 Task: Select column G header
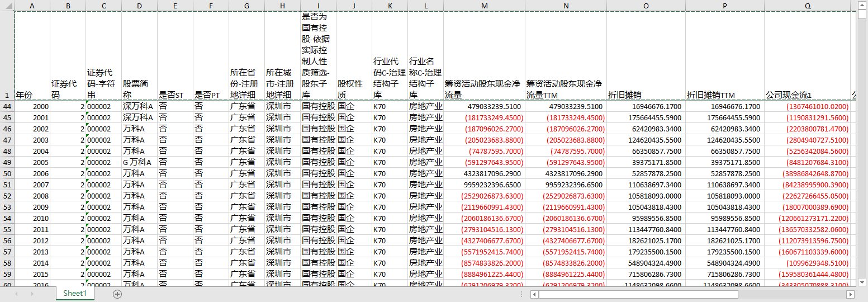(x=246, y=6)
